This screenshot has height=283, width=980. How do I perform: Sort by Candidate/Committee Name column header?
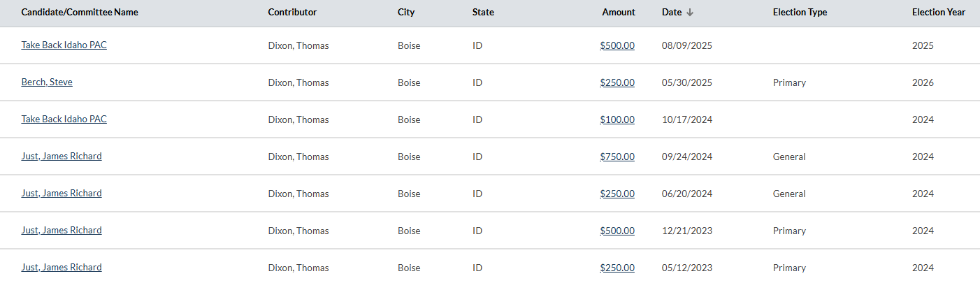pyautogui.click(x=80, y=13)
